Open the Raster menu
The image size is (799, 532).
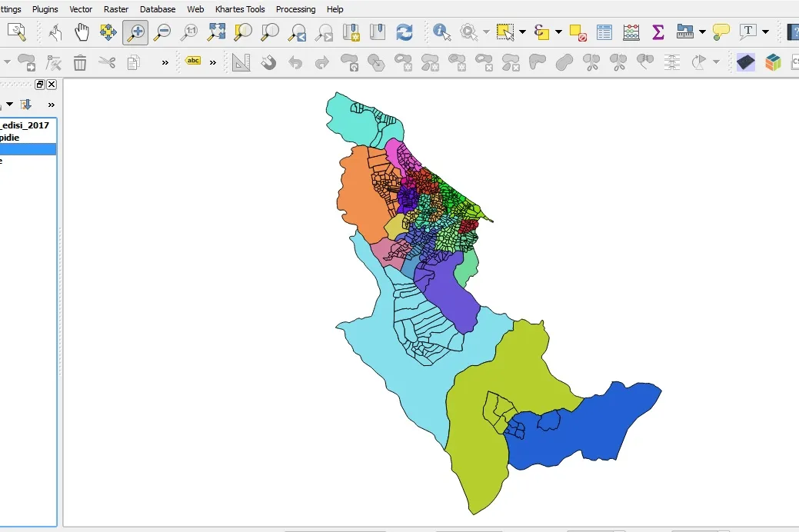[x=115, y=9]
